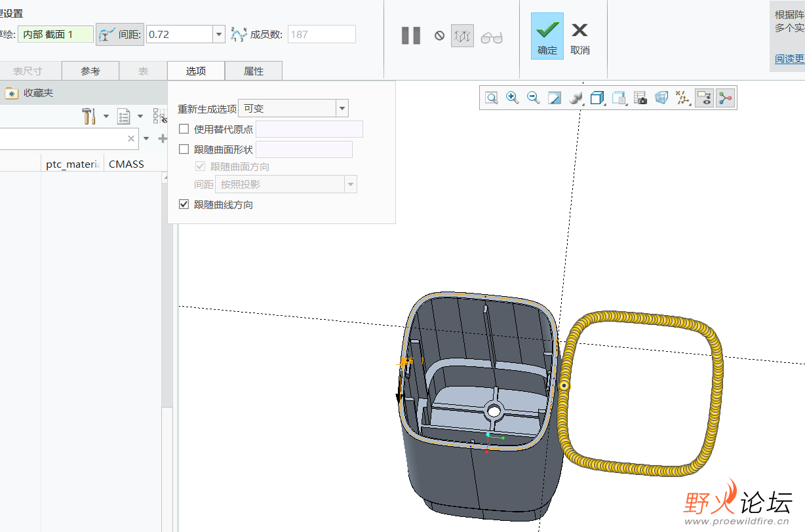This screenshot has height=532, width=805.
Task: Toggle the annotation display eye icon
Action: [x=704, y=98]
